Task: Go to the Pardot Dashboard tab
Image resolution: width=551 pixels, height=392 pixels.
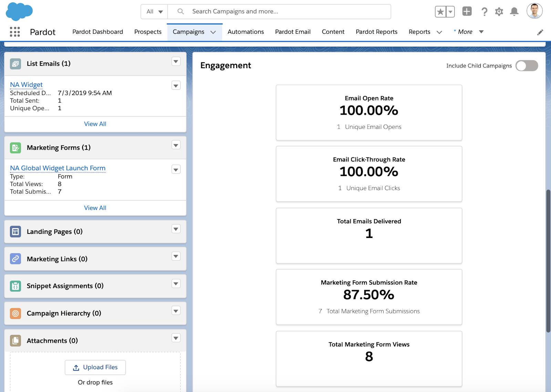Action: click(97, 32)
